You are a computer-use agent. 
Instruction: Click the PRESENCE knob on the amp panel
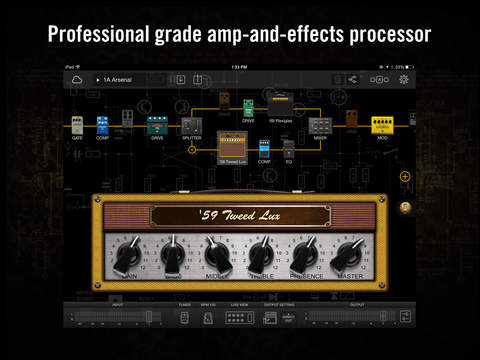point(305,255)
